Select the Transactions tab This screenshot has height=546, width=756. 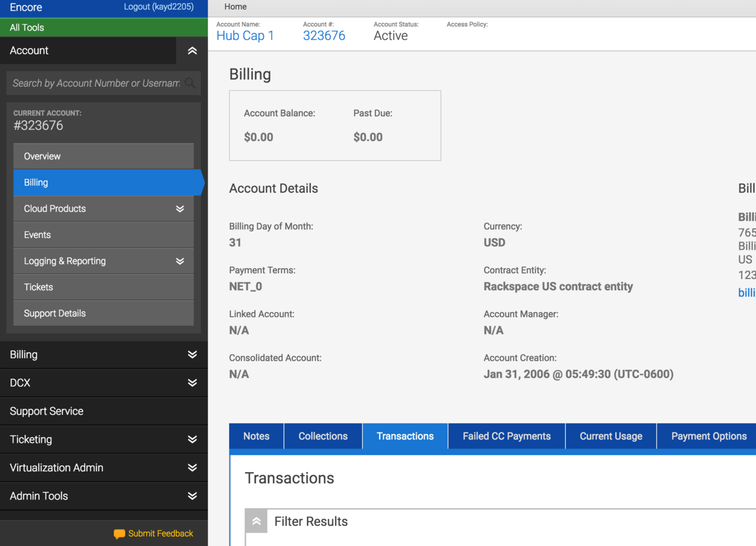(x=405, y=436)
